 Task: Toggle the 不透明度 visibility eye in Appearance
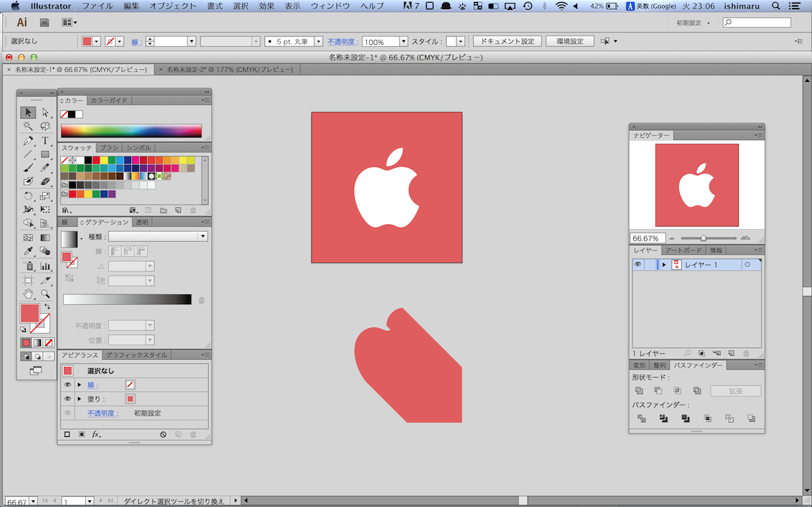pos(67,413)
